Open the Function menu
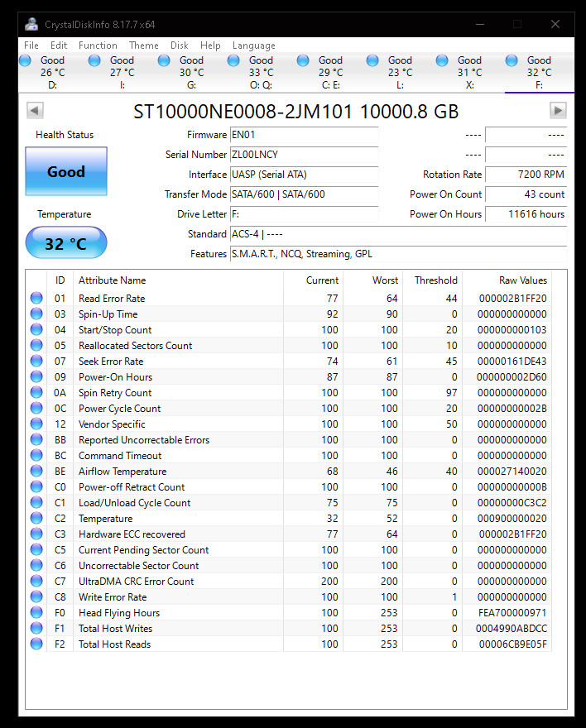 98,45
